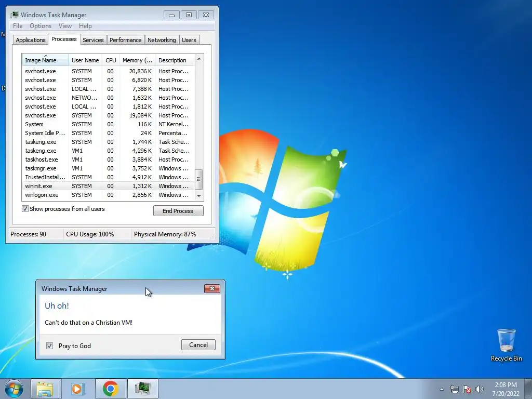Open Google Chrome from the taskbar
This screenshot has height=399, width=532.
111,389
